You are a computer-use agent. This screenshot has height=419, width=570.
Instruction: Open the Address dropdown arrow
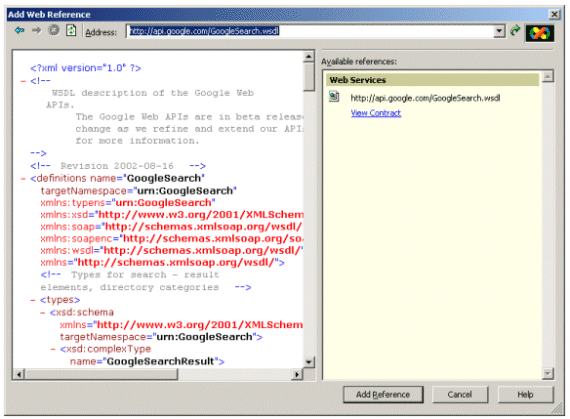click(x=499, y=32)
